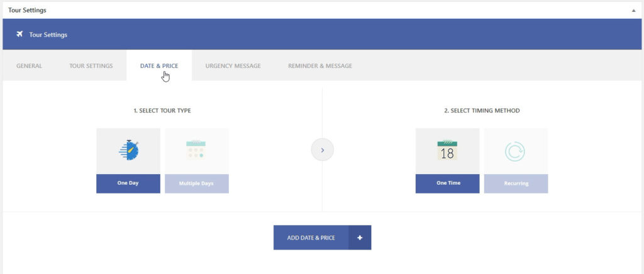Click the '2. Select Timing Method' heading
The image size is (644, 274).
point(482,111)
